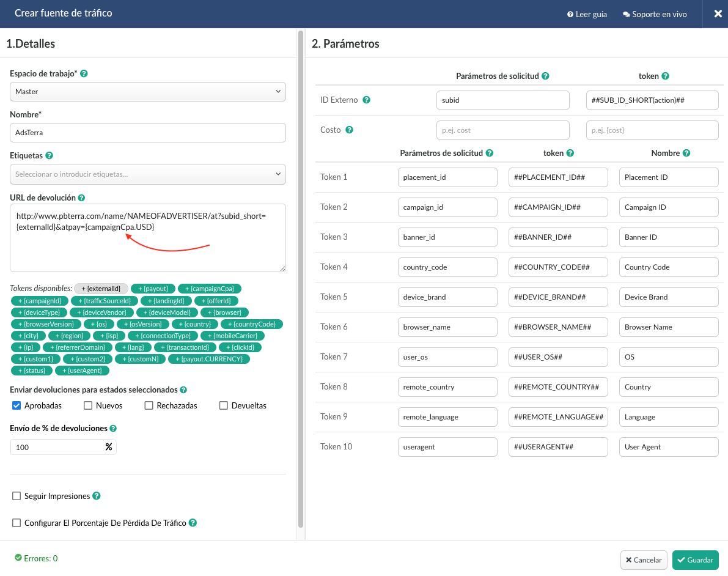Click Token 7 user_os parameter field

447,356
